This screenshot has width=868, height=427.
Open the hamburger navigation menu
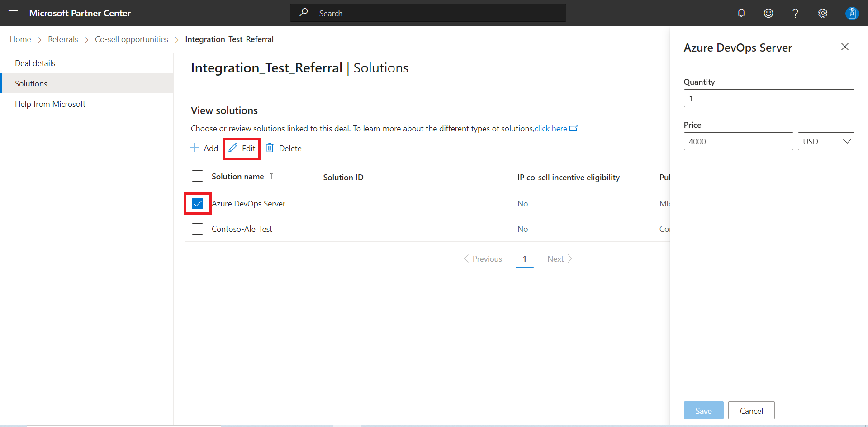(13, 13)
